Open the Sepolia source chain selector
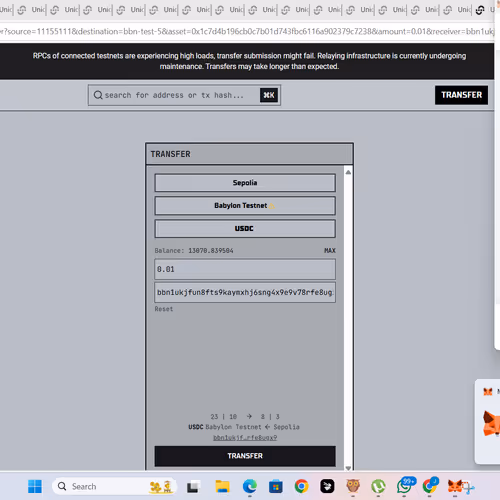This screenshot has height=500, width=500. click(x=245, y=183)
